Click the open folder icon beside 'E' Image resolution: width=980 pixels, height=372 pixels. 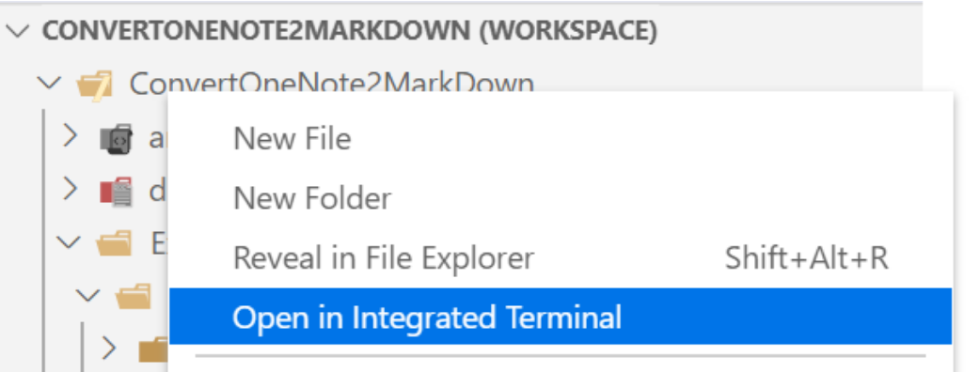114,244
